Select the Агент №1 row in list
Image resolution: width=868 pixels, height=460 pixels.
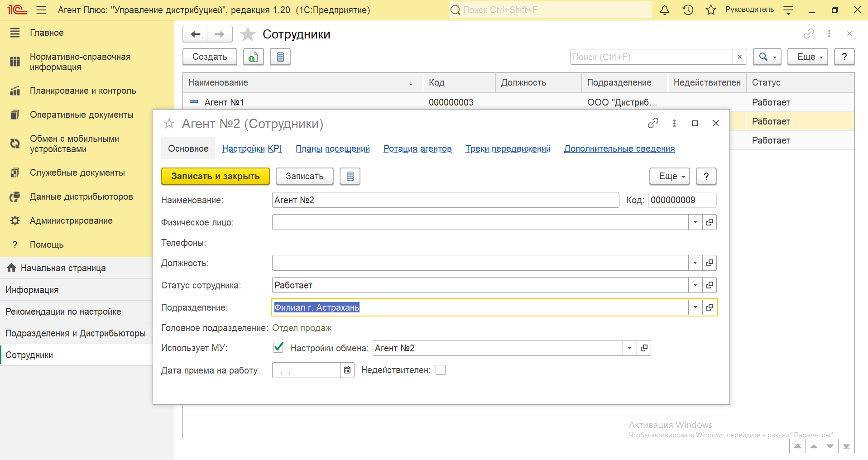click(518, 102)
